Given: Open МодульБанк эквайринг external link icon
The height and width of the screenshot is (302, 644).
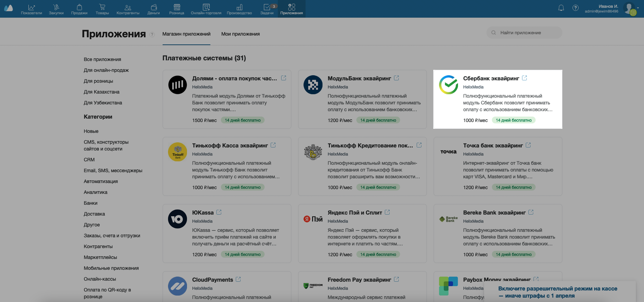Looking at the screenshot, I should click(396, 78).
